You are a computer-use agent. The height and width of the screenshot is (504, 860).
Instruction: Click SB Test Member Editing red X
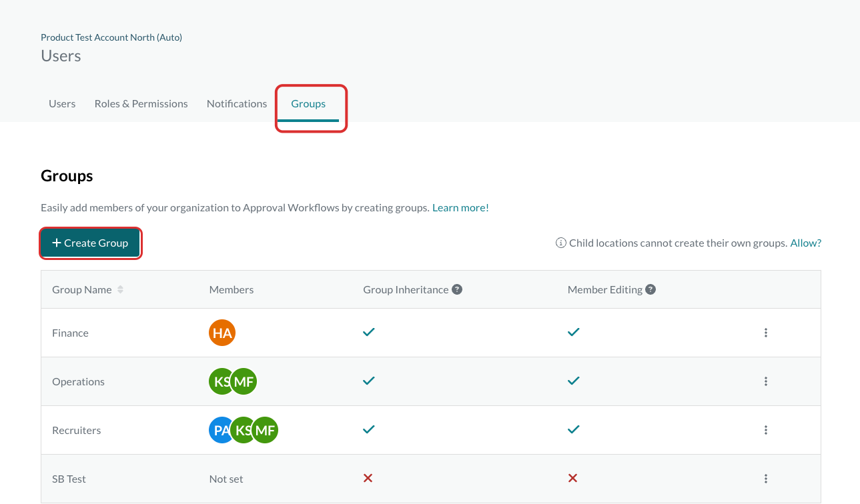click(572, 478)
